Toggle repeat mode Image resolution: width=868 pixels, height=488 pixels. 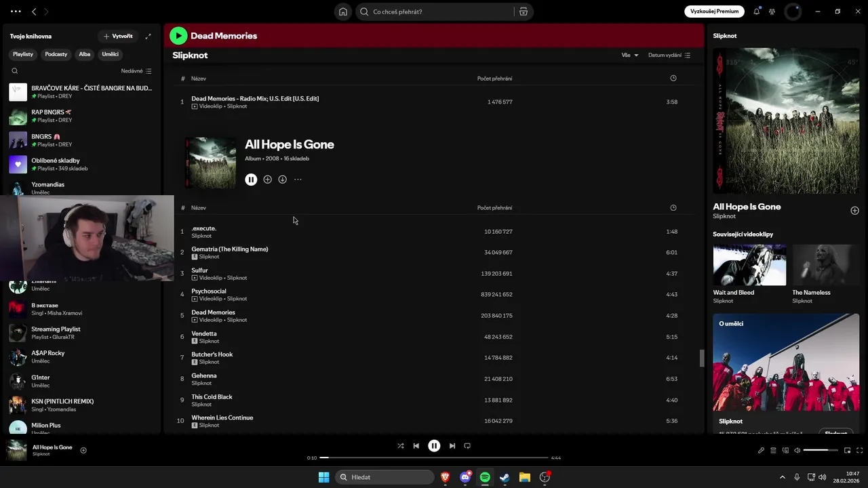click(467, 446)
